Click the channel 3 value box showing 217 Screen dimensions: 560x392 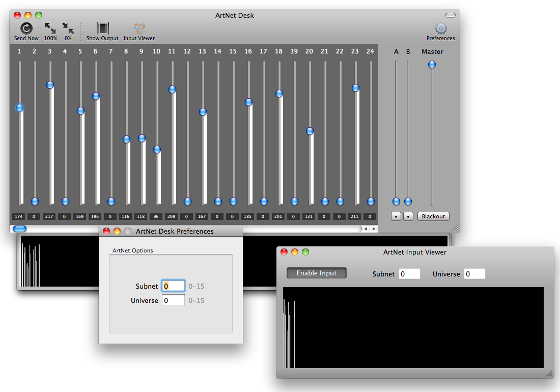click(x=49, y=216)
